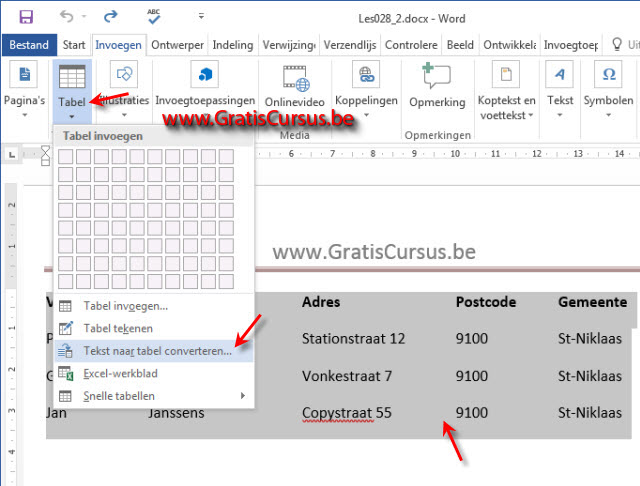640x486 pixels.
Task: Switch to the Start tab
Action: [x=74, y=45]
